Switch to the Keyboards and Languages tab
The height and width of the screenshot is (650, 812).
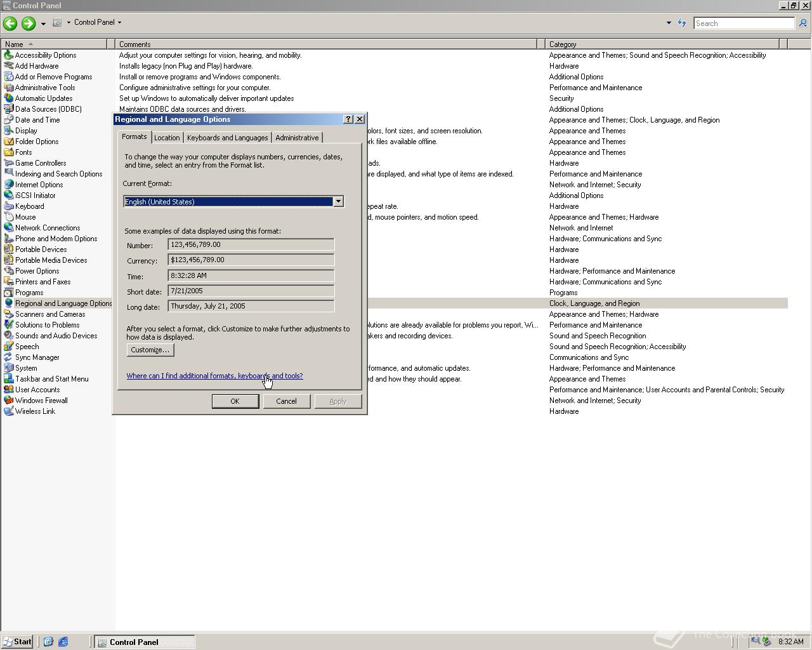(x=227, y=138)
